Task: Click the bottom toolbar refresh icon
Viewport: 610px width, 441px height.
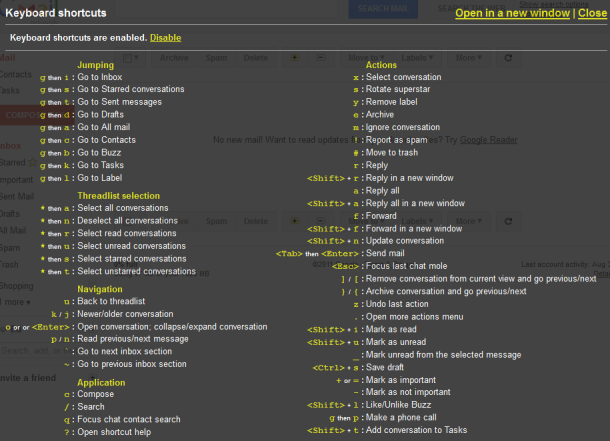Action: tap(508, 221)
